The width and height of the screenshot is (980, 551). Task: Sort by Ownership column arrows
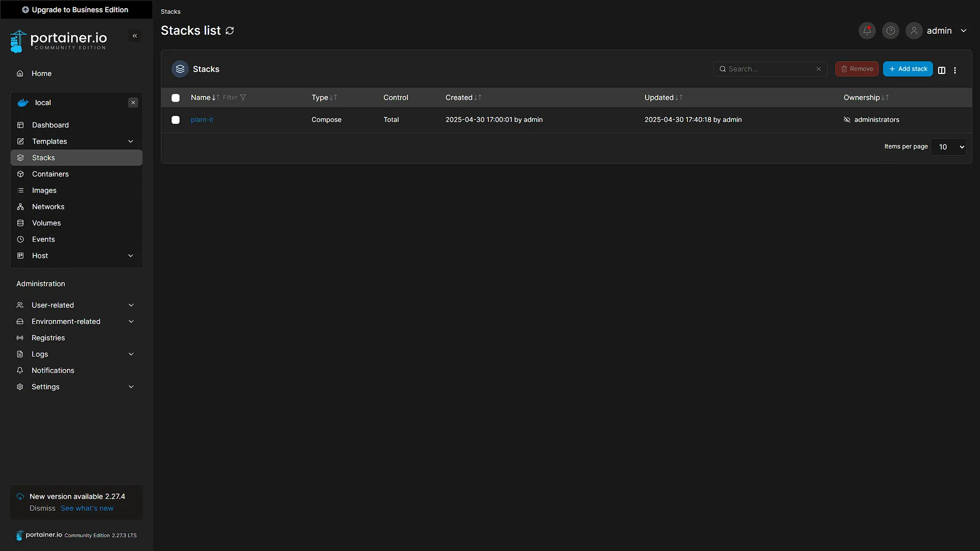coord(885,97)
